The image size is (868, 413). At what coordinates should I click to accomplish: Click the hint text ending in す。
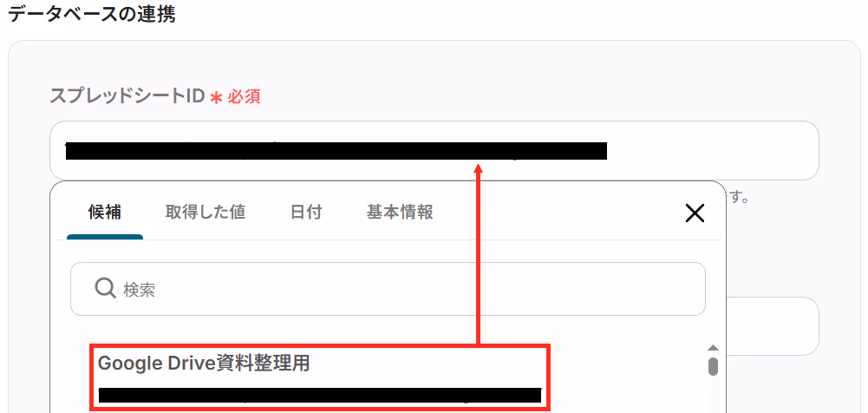(x=738, y=198)
